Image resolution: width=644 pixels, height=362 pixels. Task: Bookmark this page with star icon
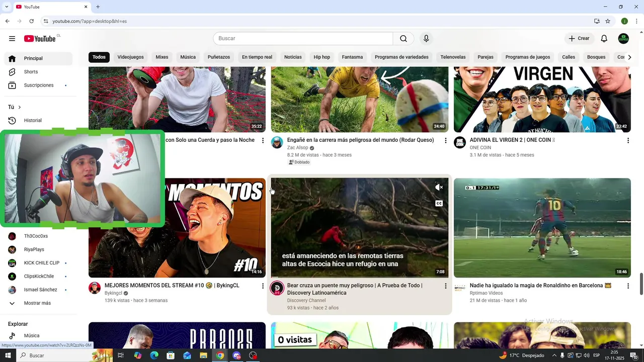click(x=608, y=21)
